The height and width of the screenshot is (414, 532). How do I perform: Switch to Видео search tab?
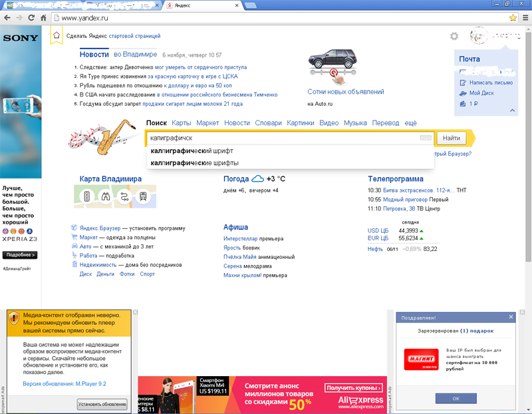(329, 123)
